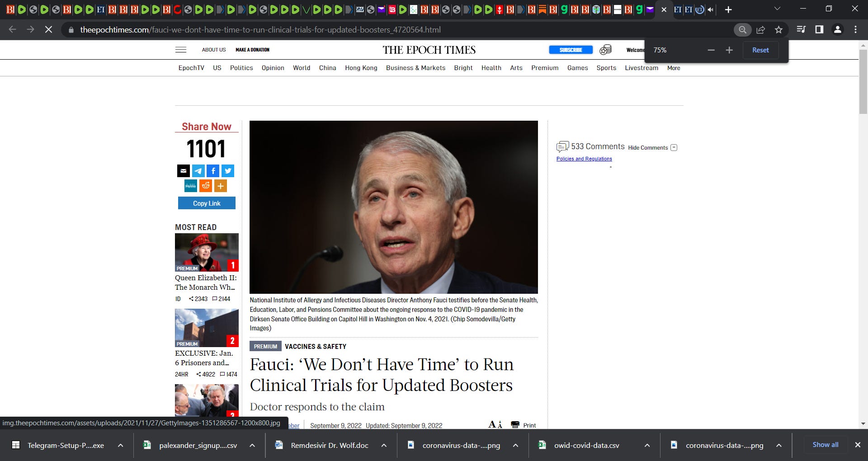Expand options for Remdesivir Dr. Wolf.doc download

pyautogui.click(x=384, y=445)
